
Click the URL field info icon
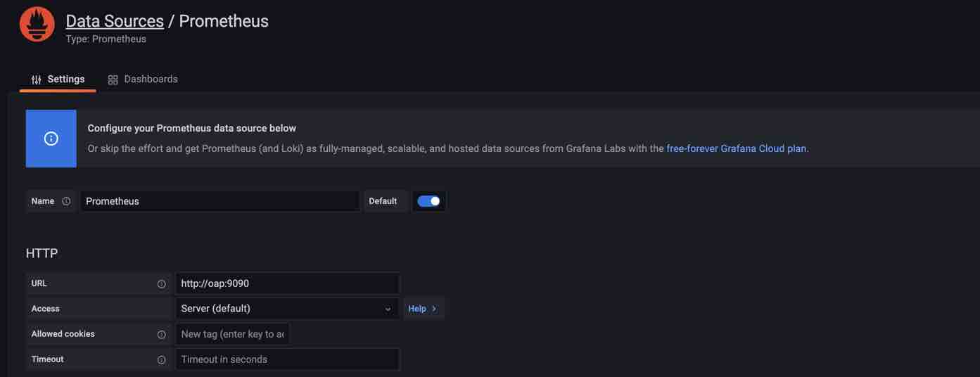(x=161, y=284)
